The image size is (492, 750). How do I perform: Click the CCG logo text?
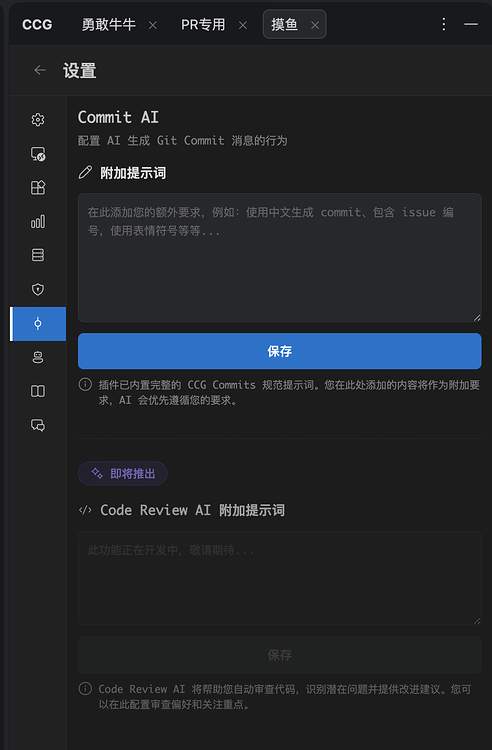point(37,24)
